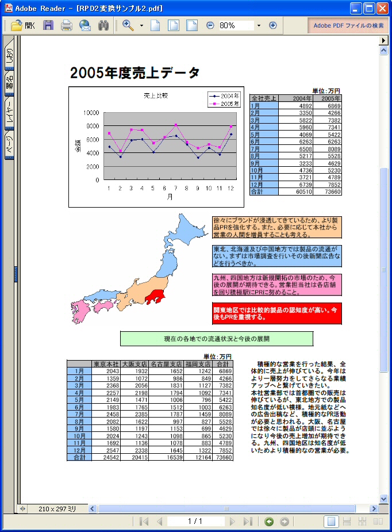The width and height of the screenshot is (392, 532).
Task: Increase zoom with the plus button
Action: tap(272, 25)
